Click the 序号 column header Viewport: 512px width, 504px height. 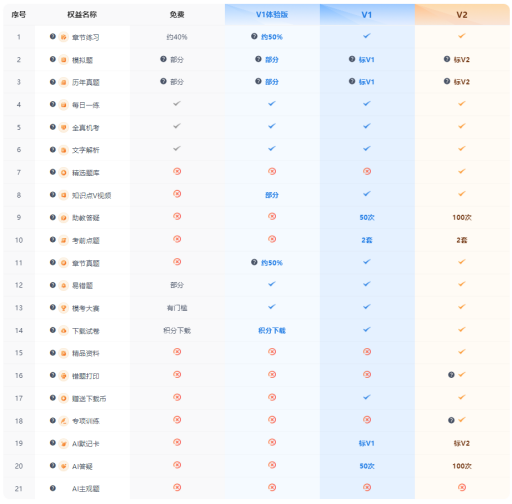19,15
